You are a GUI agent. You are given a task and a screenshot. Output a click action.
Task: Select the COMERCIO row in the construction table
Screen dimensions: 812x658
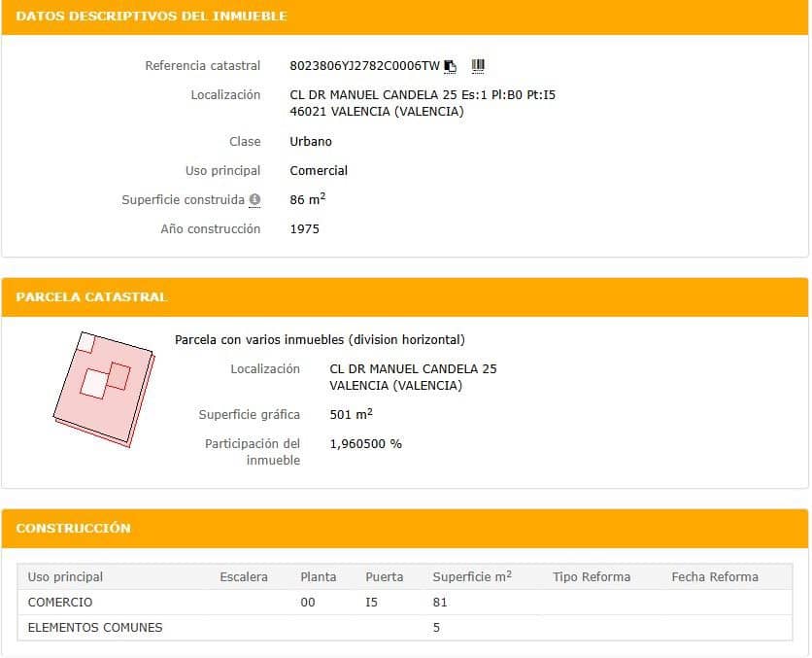(x=58, y=602)
